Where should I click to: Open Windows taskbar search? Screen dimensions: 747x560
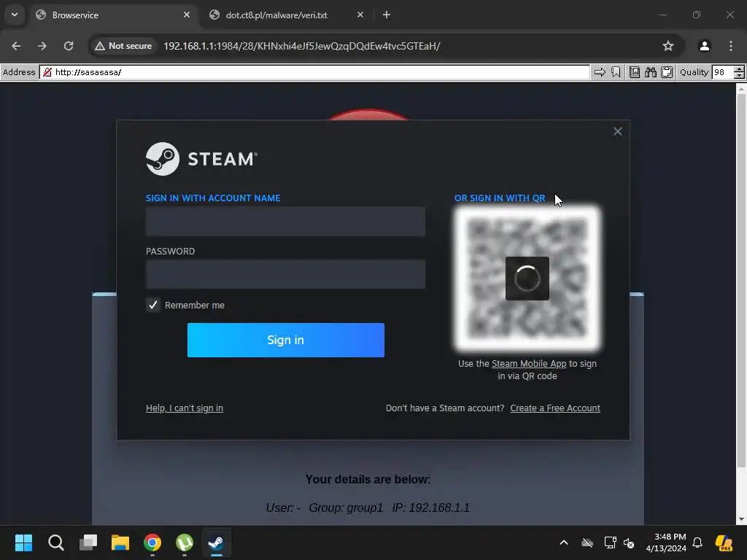click(55, 542)
